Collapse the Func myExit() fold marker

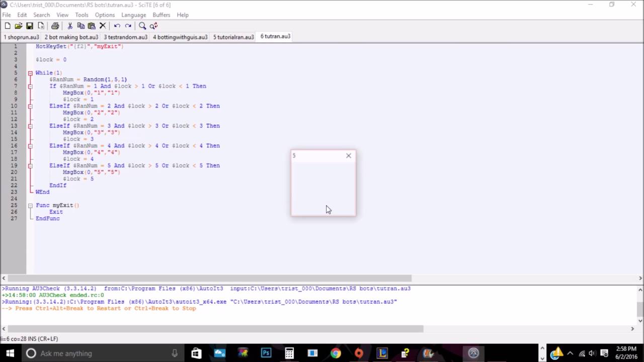[30, 205]
